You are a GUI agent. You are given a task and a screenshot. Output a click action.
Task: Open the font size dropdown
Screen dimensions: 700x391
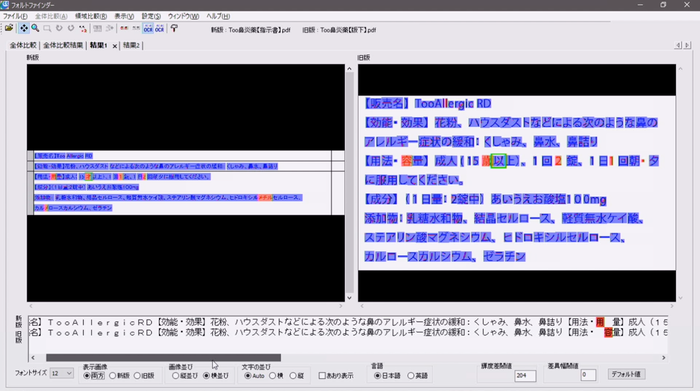coord(62,373)
